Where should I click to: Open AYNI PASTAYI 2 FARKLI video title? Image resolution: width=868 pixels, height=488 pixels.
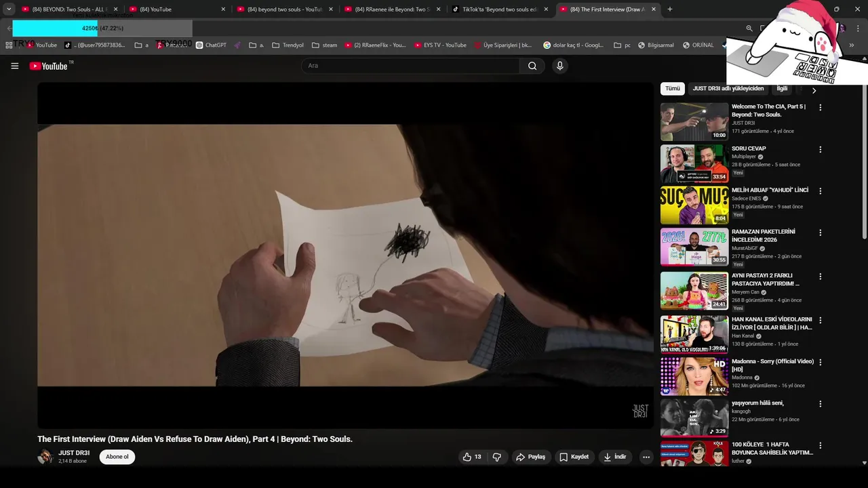point(766,279)
